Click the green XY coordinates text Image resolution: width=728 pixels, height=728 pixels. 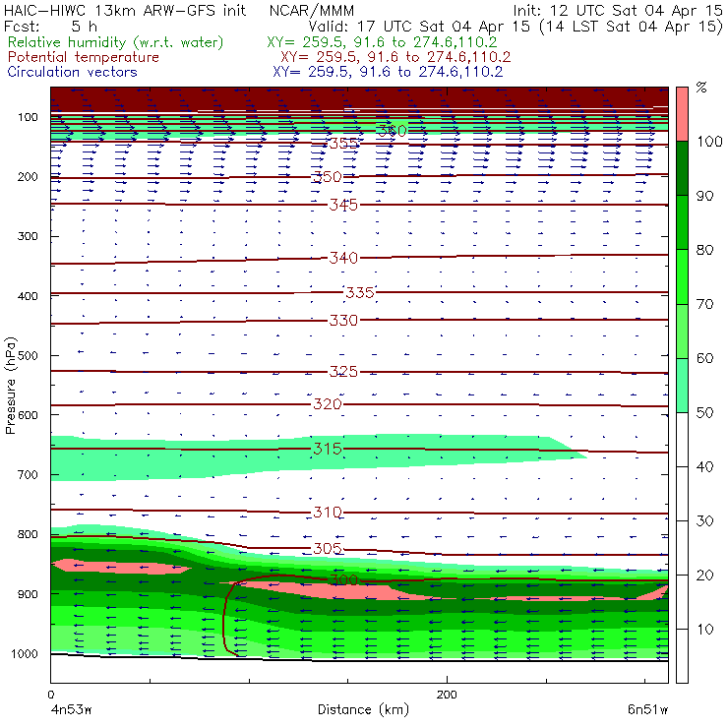[x=382, y=42]
